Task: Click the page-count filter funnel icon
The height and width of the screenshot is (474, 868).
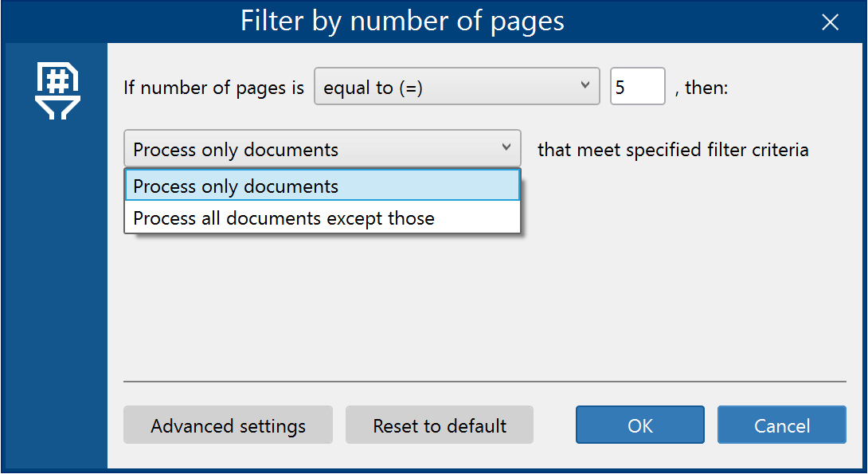Action: (57, 91)
